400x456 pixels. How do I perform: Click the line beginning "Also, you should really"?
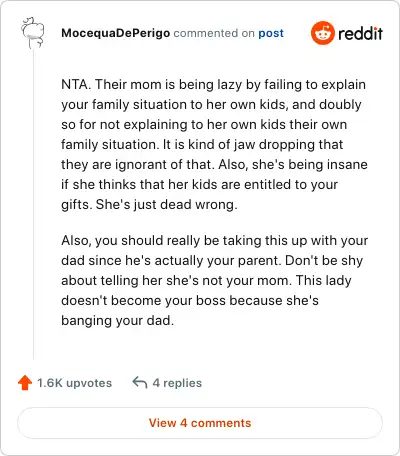[214, 240]
